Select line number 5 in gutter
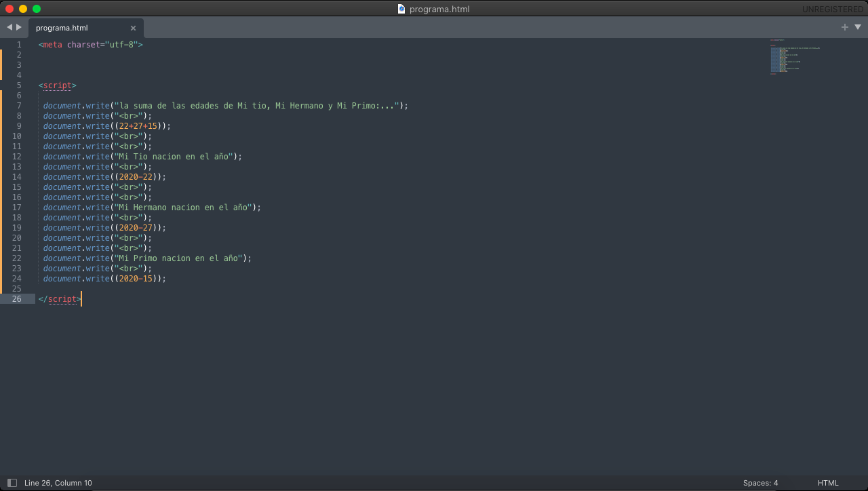The height and width of the screenshot is (491, 868). pos(19,85)
